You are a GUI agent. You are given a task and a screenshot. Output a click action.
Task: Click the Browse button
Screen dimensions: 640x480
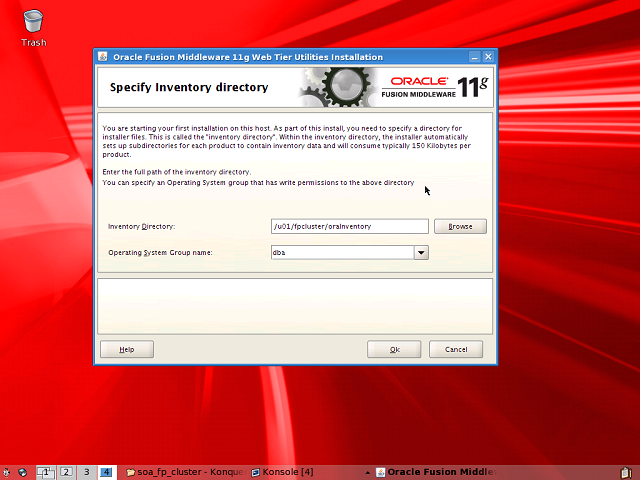[460, 226]
